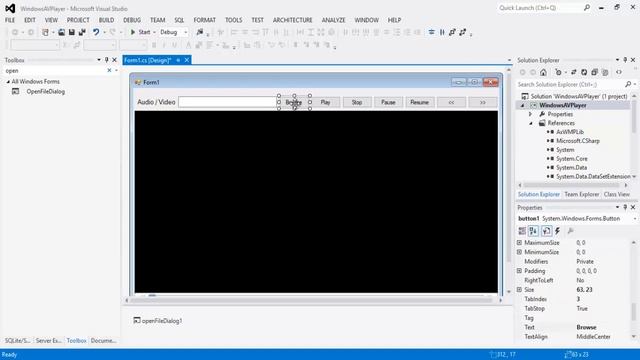Click the Save All toolbar icon
Screen dimensions: 640x360
pyautogui.click(x=82, y=32)
